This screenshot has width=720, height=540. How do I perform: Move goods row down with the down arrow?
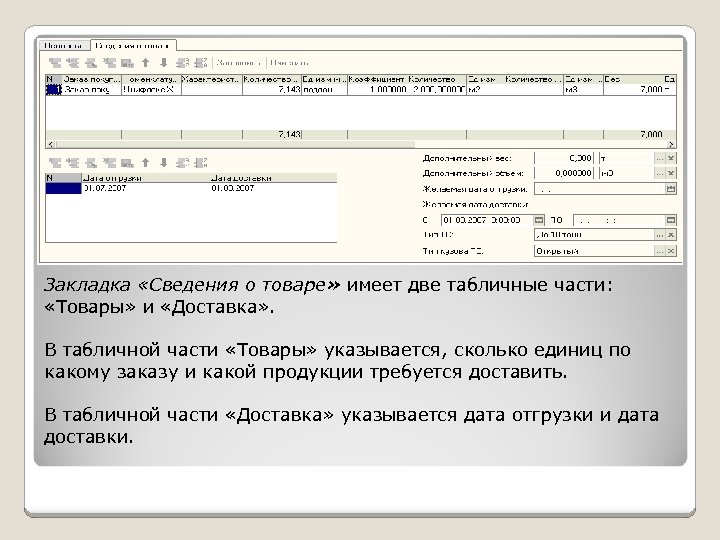click(163, 62)
